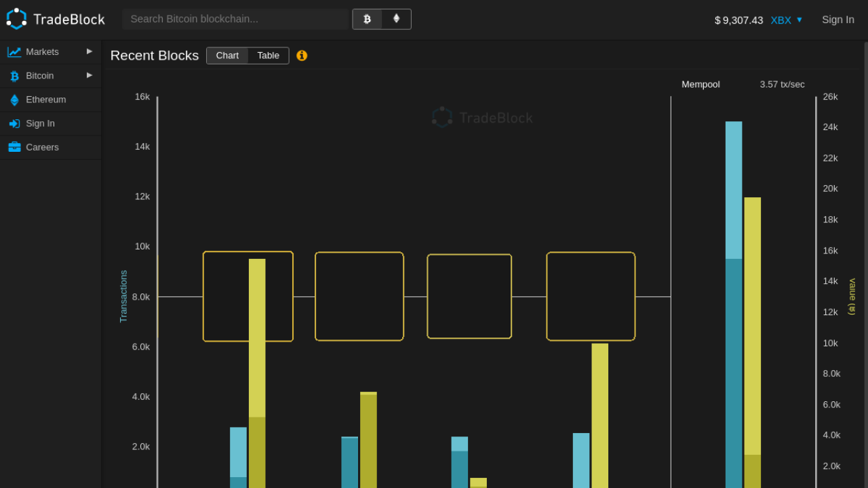Click the first block's blue transactions bar

[238, 457]
